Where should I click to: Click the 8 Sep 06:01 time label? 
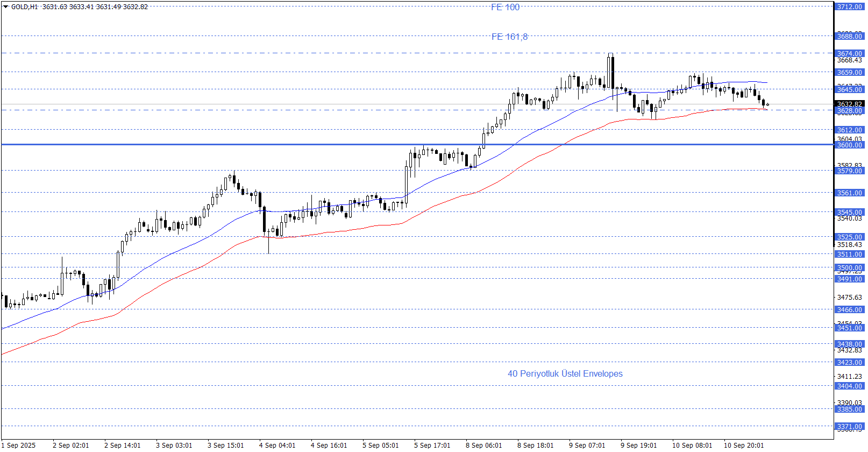pos(484,446)
